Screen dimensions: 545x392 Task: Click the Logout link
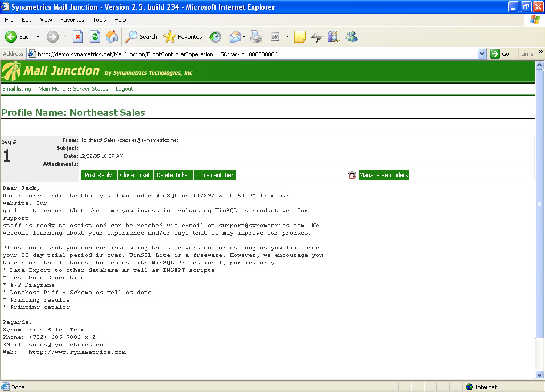(x=124, y=89)
